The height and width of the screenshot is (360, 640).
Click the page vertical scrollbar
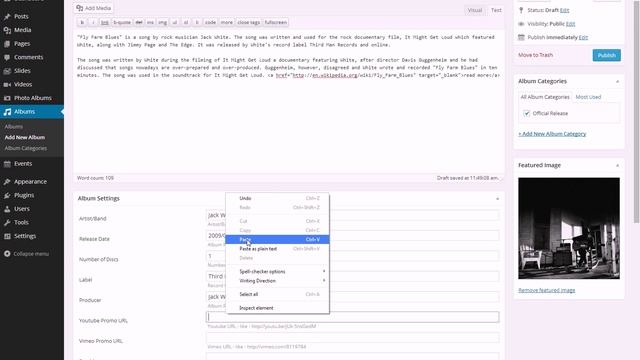[637, 111]
